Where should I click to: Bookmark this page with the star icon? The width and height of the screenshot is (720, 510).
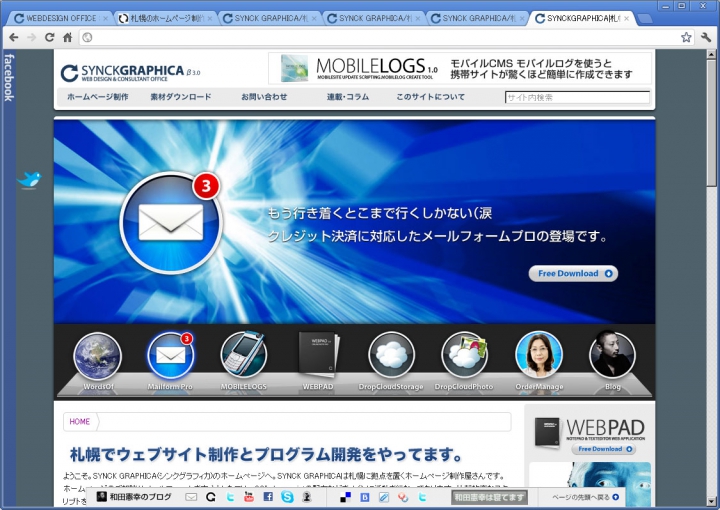[x=686, y=37]
